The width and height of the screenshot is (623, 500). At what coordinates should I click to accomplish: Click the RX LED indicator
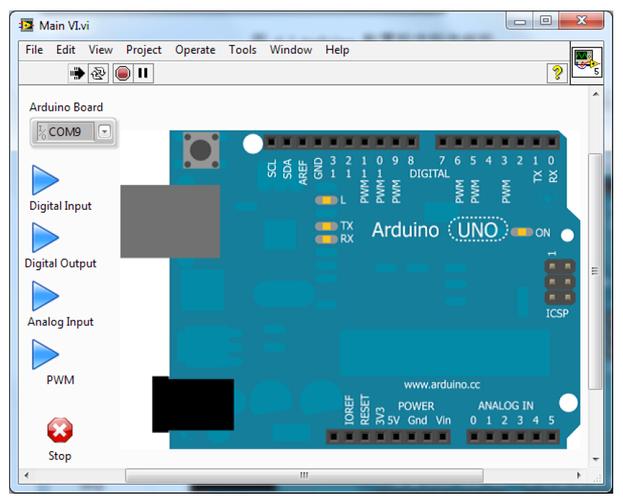pyautogui.click(x=326, y=239)
